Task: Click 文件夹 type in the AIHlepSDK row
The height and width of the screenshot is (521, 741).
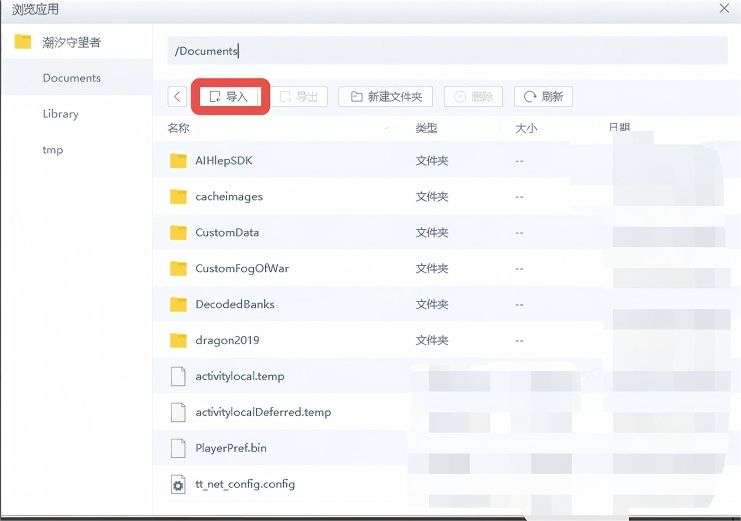Action: click(x=432, y=161)
